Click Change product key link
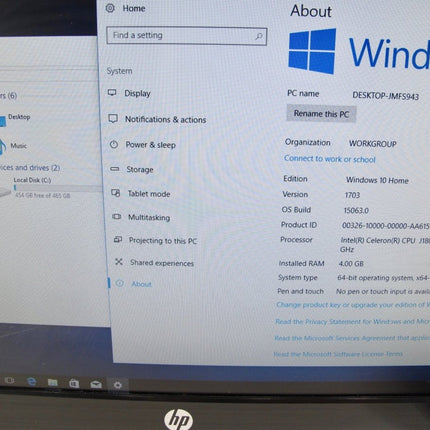The height and width of the screenshot is (430, 430). (x=353, y=305)
